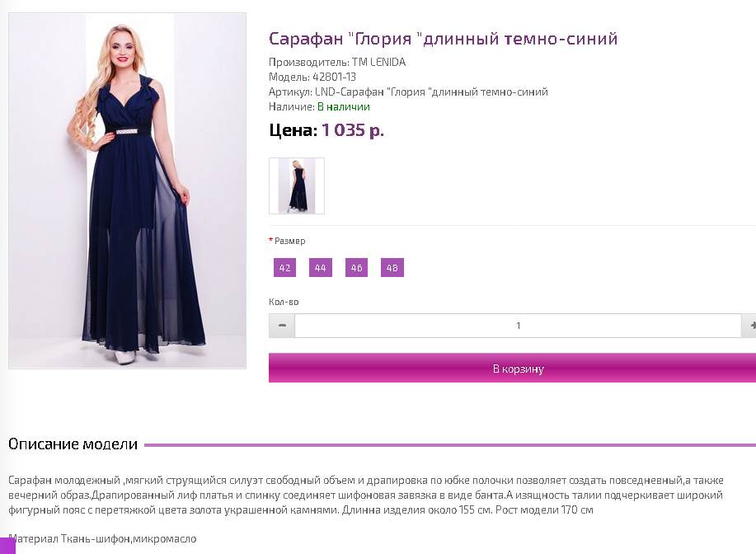Click the quantity input field
The width and height of the screenshot is (756, 554).
[518, 326]
